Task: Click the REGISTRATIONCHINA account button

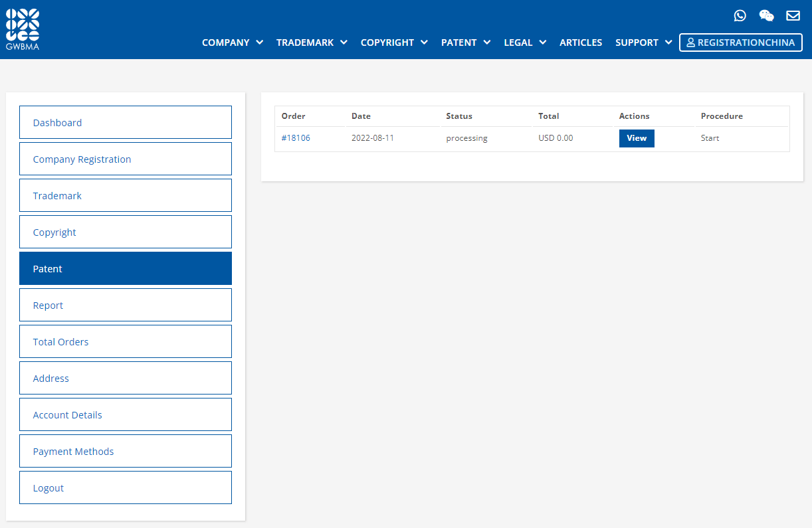Action: [741, 43]
